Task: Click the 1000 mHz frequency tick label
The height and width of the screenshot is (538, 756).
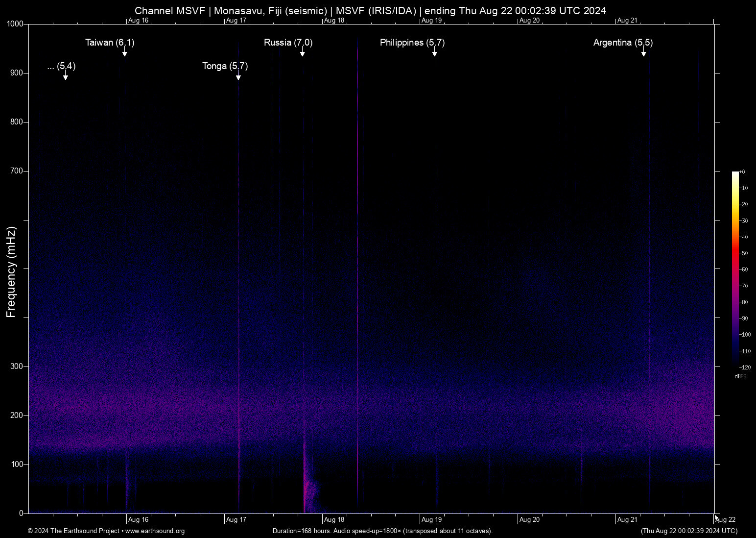Action: coord(15,23)
